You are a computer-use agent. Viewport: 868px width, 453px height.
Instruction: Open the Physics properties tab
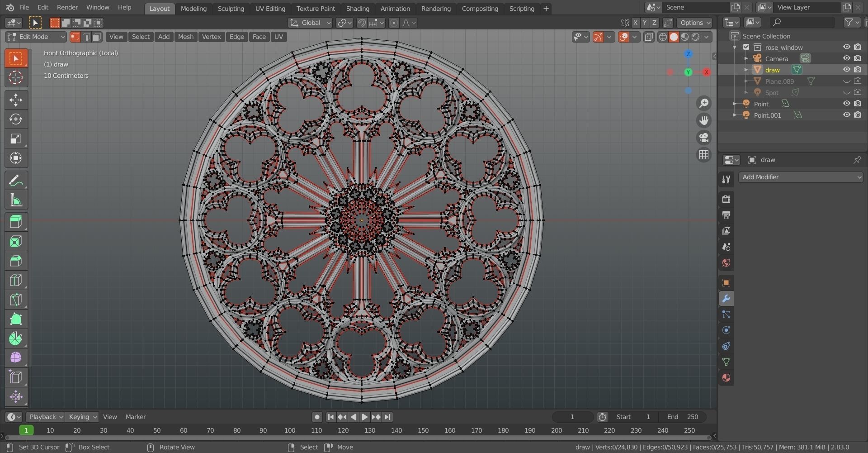(726, 330)
